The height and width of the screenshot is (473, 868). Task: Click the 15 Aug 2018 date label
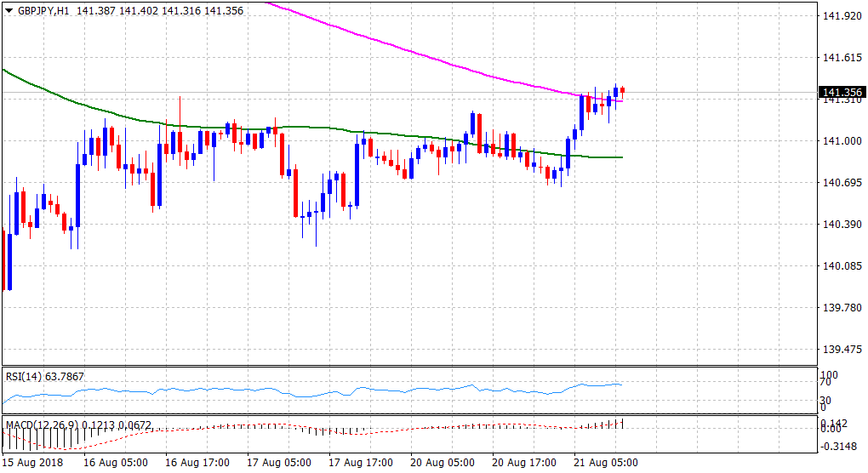pos(31,463)
